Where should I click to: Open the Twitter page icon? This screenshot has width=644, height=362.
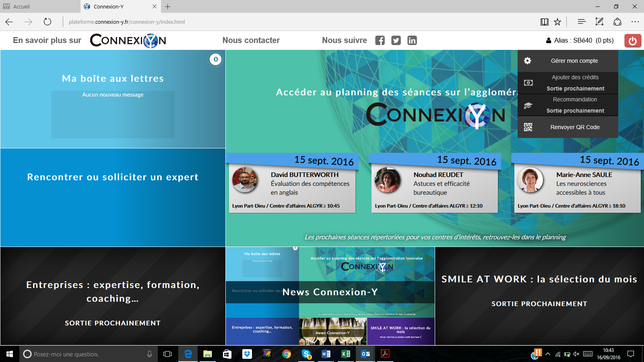click(x=396, y=40)
